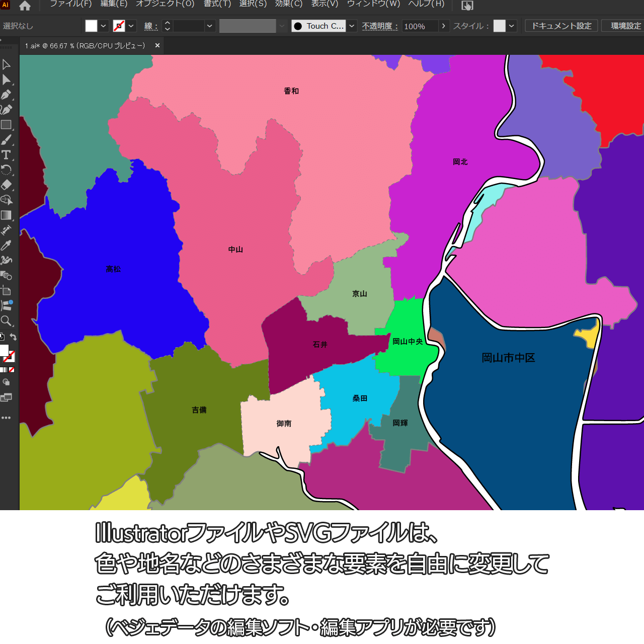The image size is (644, 644).
Task: Pick the Gradient tool
Action: [7, 215]
